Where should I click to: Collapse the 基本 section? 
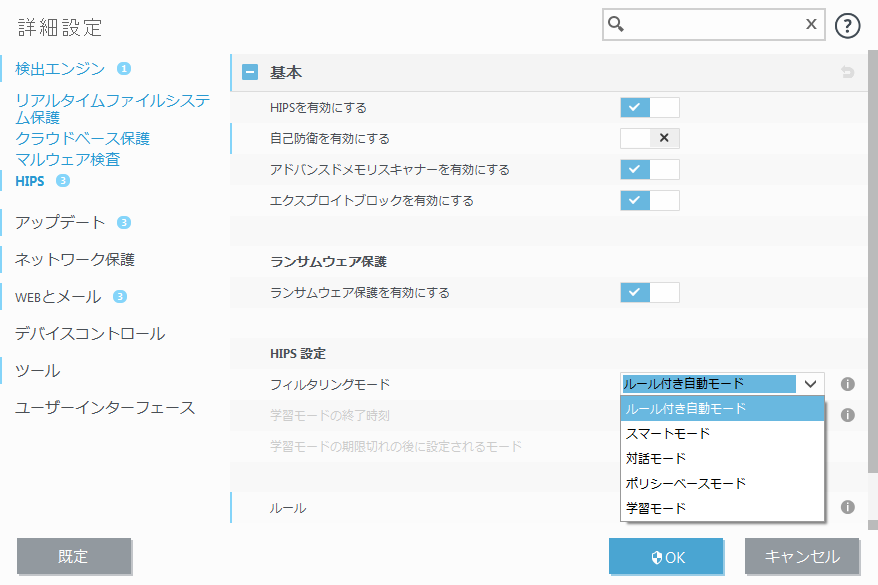(x=250, y=73)
